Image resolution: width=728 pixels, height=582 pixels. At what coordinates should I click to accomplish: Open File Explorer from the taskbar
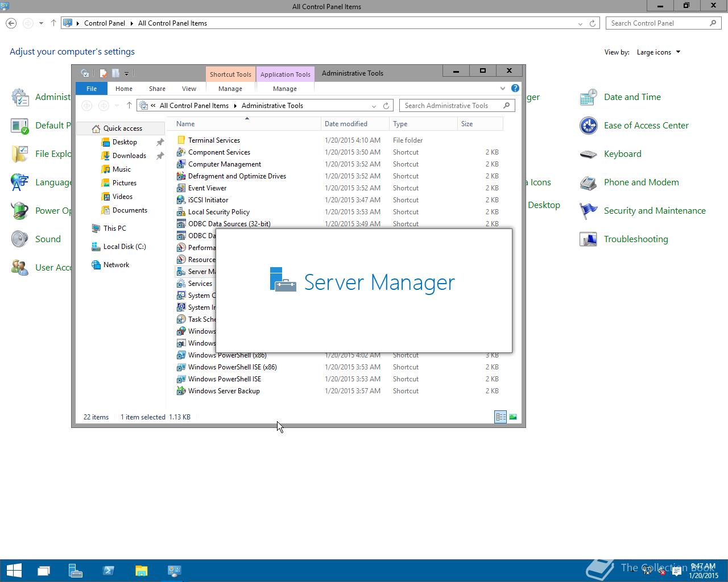tap(141, 570)
